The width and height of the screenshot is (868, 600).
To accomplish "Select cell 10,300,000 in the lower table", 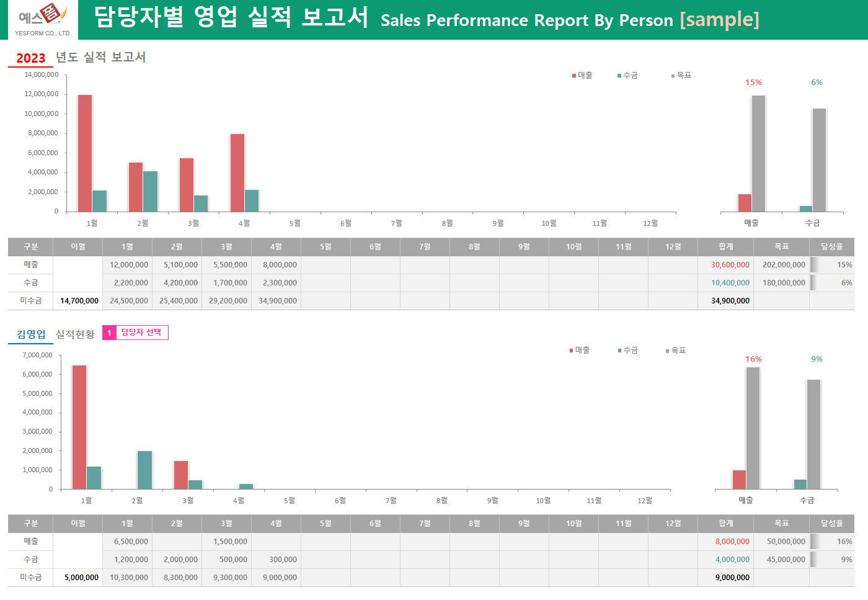I will (x=127, y=578).
